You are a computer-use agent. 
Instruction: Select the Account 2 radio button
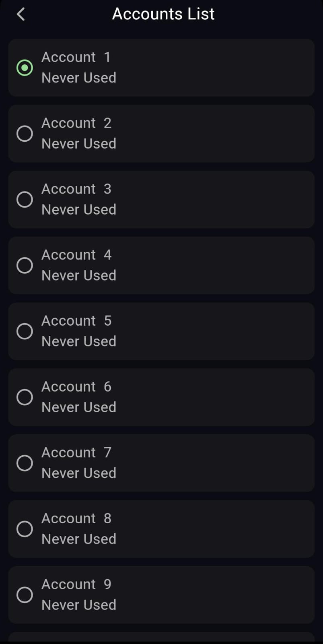point(25,134)
